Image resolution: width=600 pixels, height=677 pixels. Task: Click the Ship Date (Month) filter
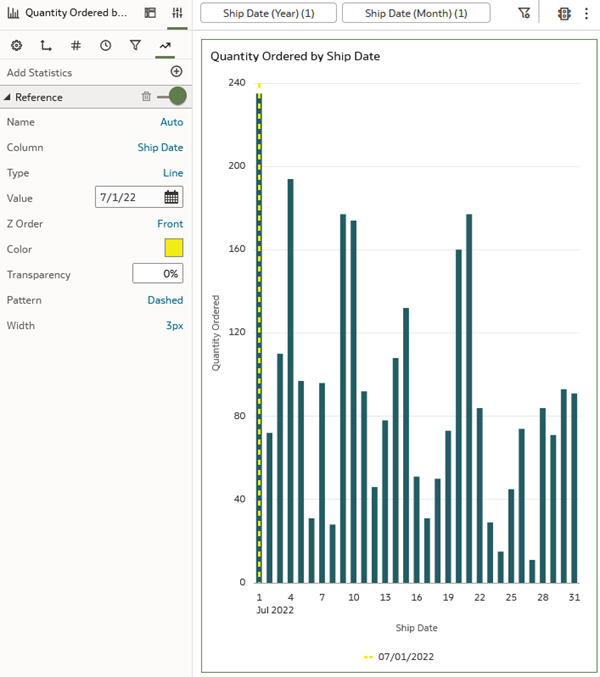pyautogui.click(x=416, y=13)
